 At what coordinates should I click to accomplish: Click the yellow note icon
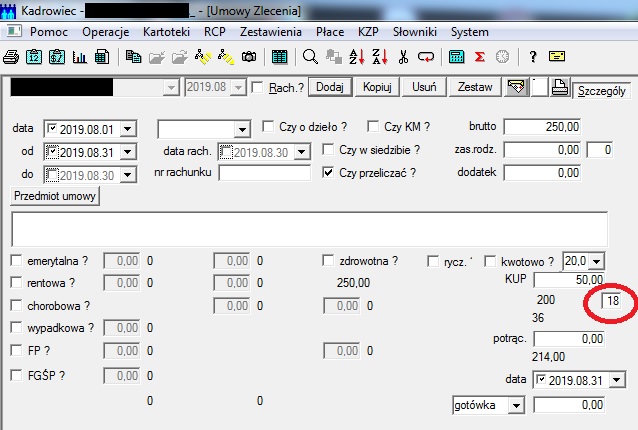(557, 56)
